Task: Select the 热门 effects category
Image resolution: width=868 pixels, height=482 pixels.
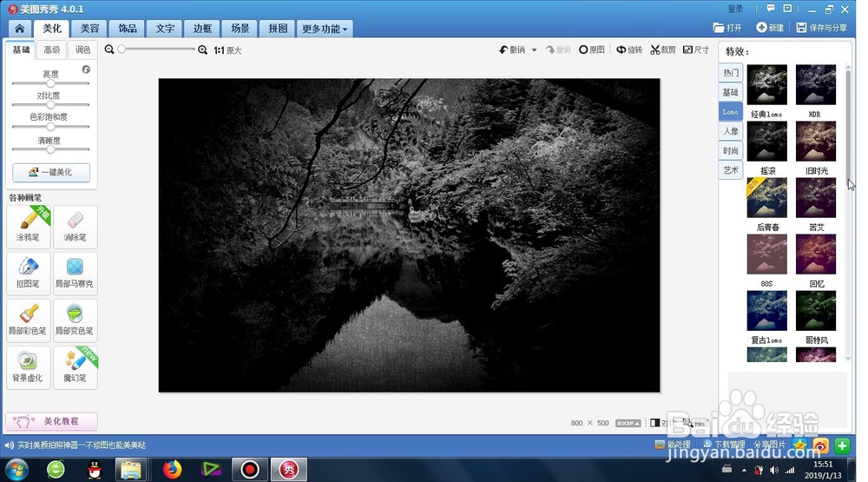Action: tap(731, 73)
